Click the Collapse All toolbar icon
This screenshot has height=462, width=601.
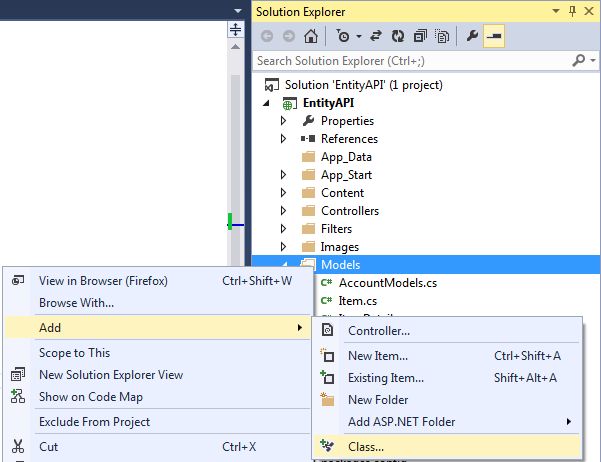click(420, 36)
